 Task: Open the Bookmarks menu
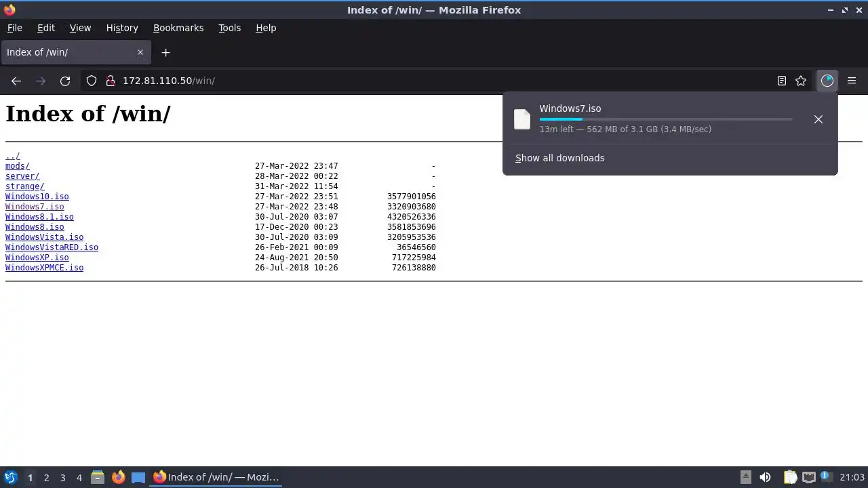click(x=178, y=28)
